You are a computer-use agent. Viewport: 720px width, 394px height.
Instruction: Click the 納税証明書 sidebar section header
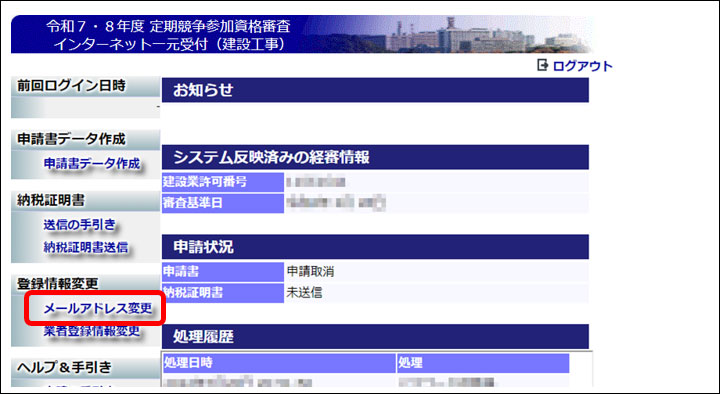point(85,201)
